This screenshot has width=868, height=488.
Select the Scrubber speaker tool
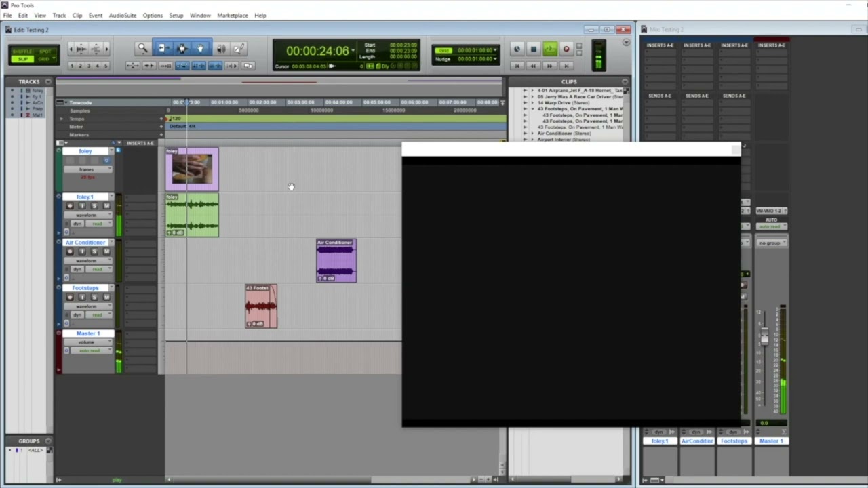220,49
